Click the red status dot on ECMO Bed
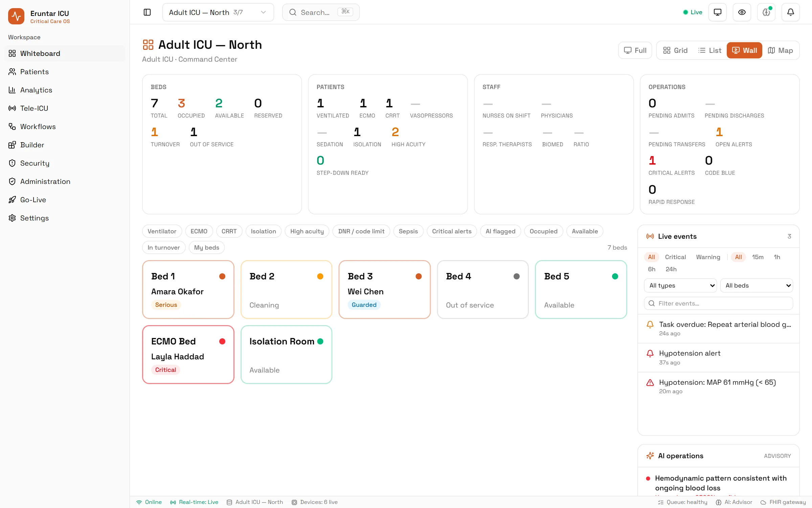Screen dimensions: 812x508 [x=222, y=341]
